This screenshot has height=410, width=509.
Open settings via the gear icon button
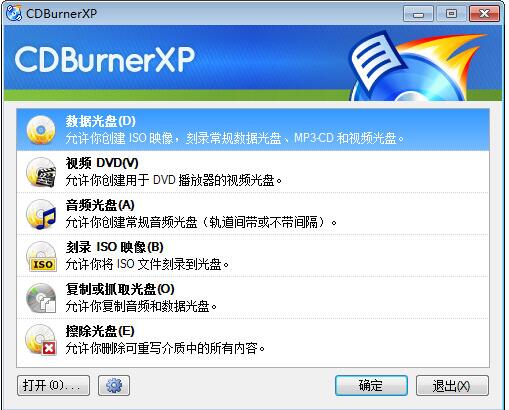114,386
